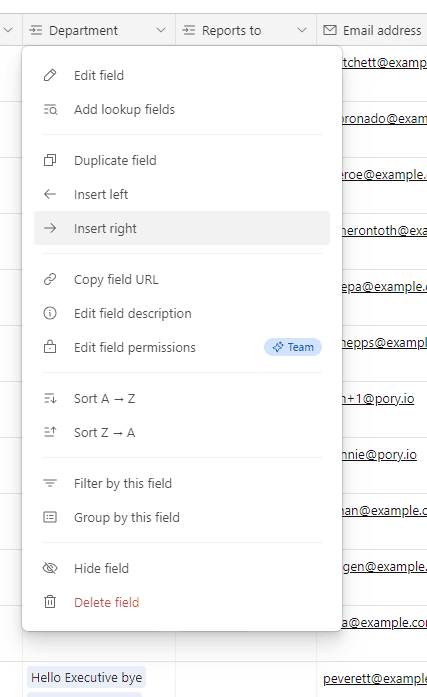The height and width of the screenshot is (697, 427).
Task: Open the peverett@example email link
Action: pyautogui.click(x=375, y=679)
